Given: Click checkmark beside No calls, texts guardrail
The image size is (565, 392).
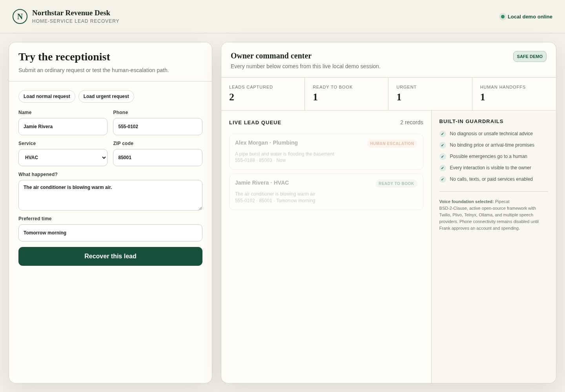Looking at the screenshot, I should (443, 179).
